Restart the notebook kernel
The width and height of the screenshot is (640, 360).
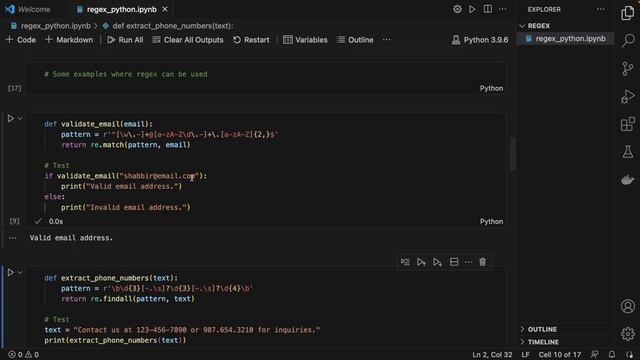click(251, 40)
